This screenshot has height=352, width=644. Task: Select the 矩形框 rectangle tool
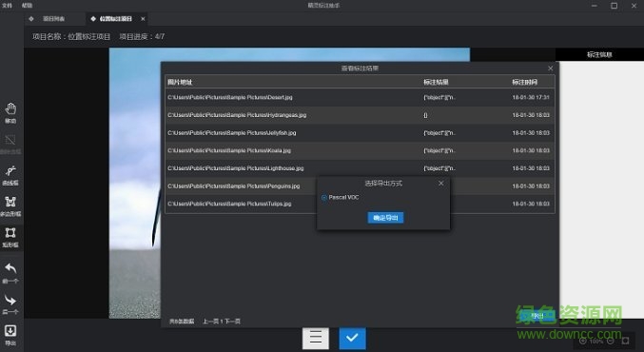point(10,238)
